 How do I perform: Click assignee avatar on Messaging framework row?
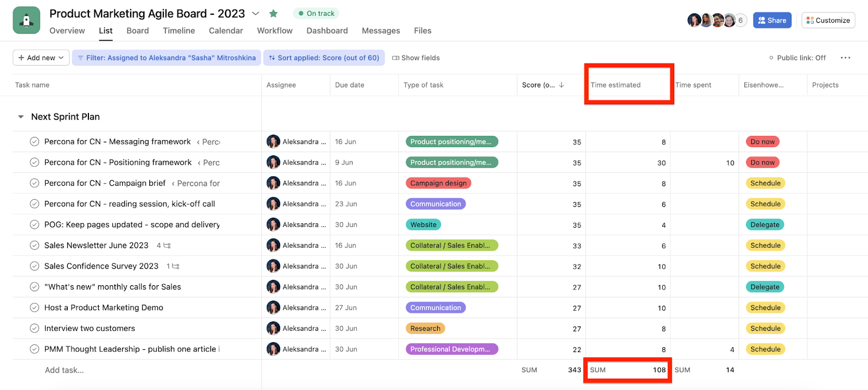[x=273, y=142]
